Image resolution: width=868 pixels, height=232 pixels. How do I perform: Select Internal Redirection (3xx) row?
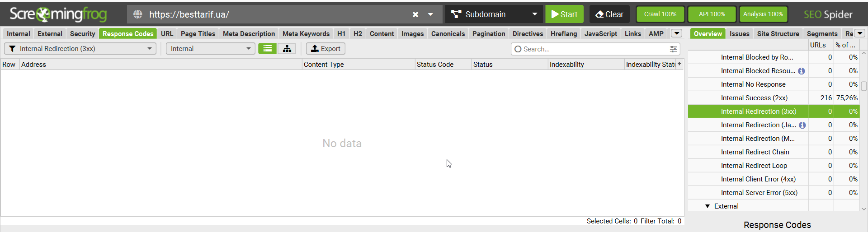tap(774, 111)
